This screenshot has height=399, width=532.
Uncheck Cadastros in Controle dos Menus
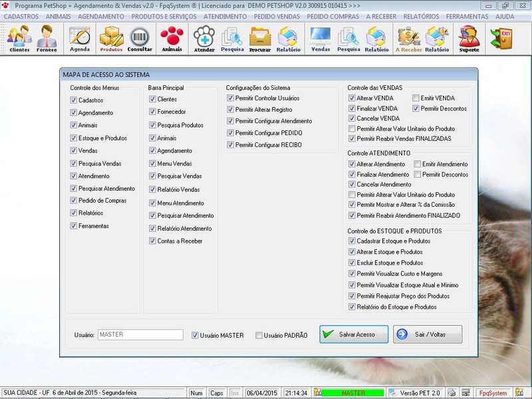tap(73, 100)
